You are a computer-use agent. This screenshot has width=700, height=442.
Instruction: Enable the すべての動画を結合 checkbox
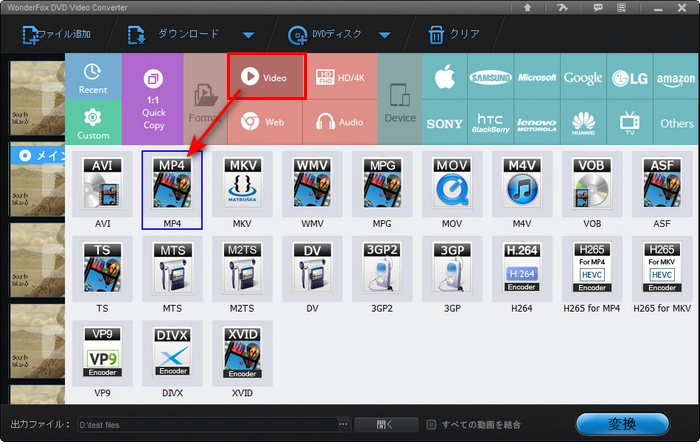pos(431,425)
